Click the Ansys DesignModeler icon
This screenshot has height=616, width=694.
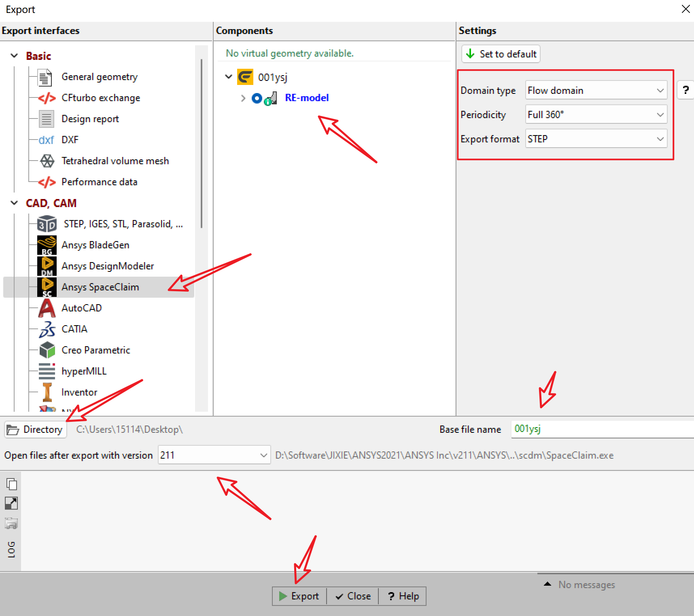coord(47,266)
